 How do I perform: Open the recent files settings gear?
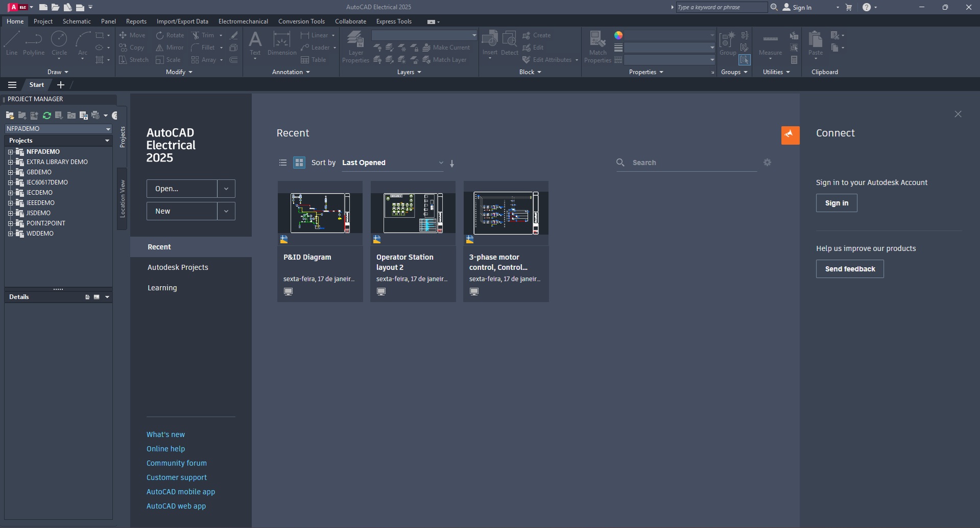pos(767,162)
